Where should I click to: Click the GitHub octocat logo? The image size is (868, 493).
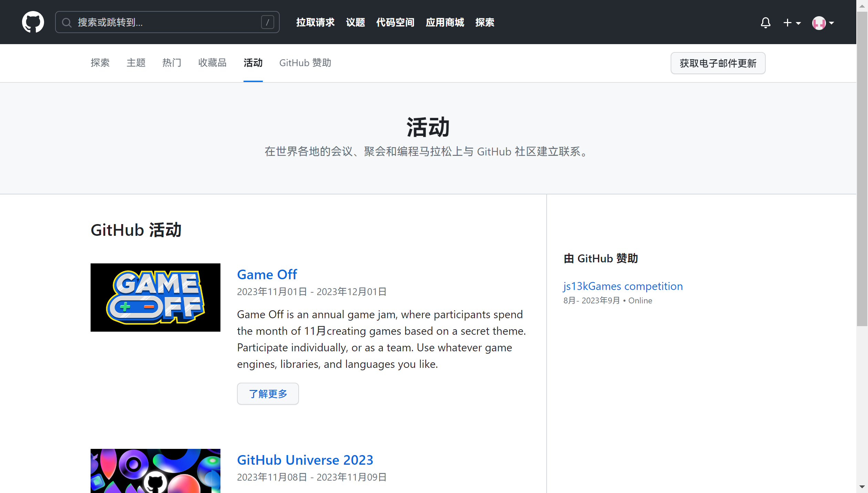33,22
